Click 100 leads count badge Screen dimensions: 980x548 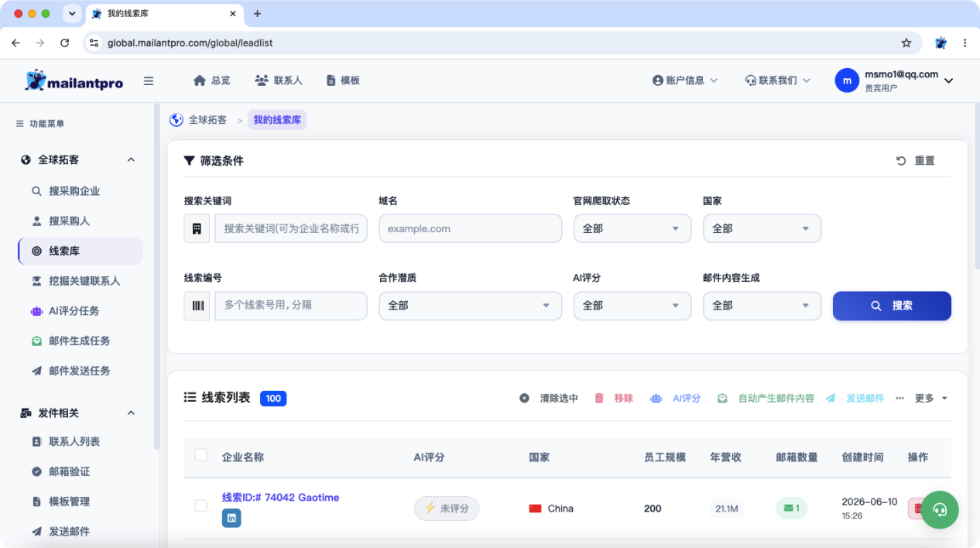coord(273,399)
